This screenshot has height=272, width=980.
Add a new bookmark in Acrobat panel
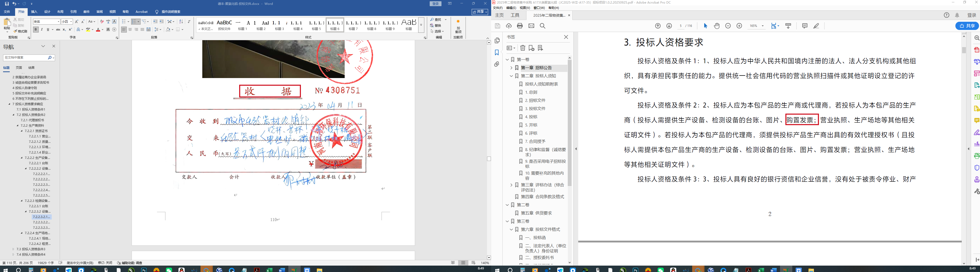[x=531, y=48]
